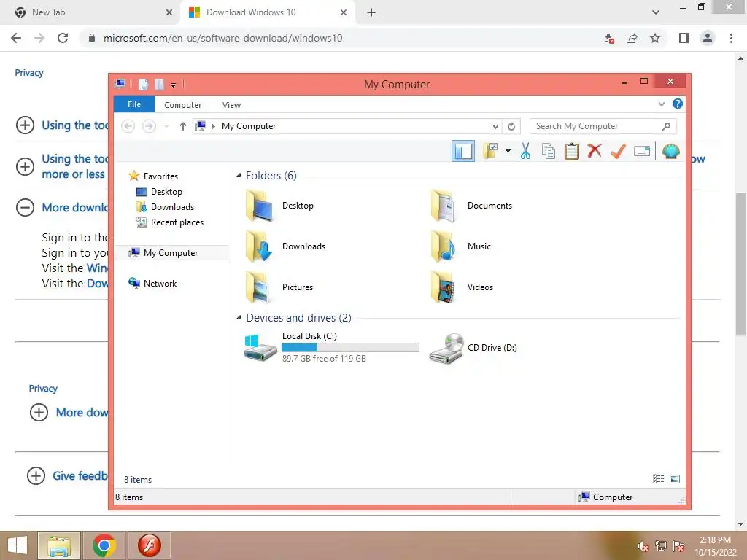This screenshot has height=560, width=747.
Task: Open Windows Start button
Action: pyautogui.click(x=18, y=545)
